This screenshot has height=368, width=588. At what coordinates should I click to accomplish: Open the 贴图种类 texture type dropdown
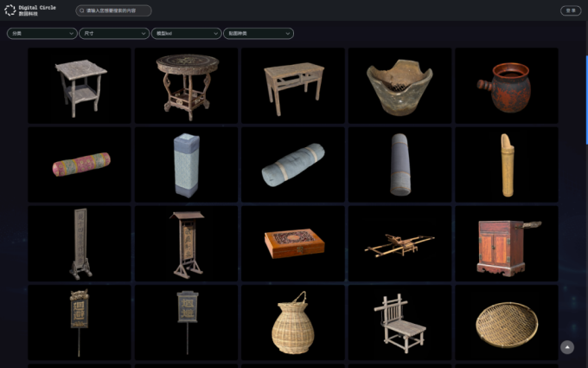pos(259,34)
